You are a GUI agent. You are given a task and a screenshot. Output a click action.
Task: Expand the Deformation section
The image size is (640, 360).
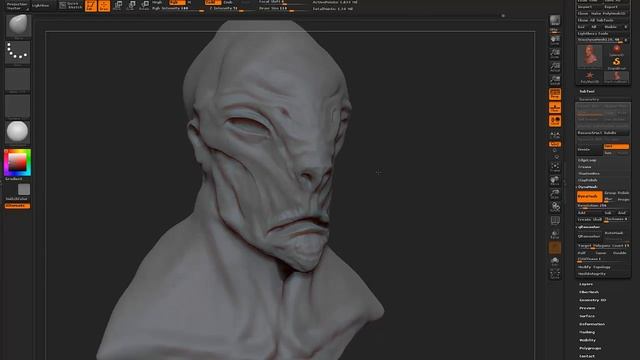(x=592, y=324)
